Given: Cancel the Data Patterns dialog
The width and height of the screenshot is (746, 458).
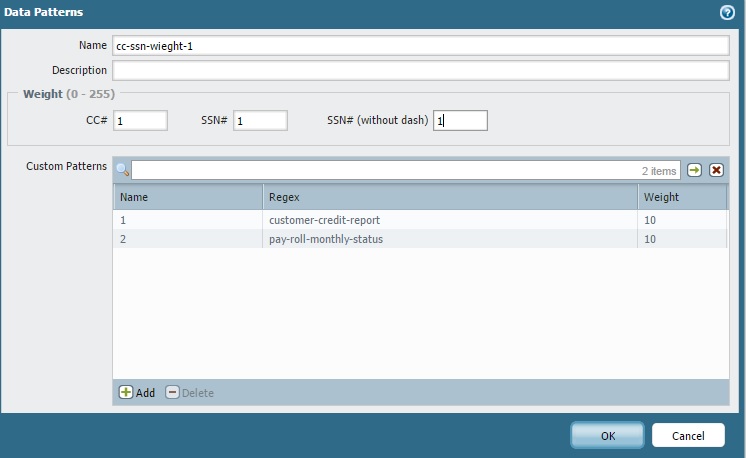Looking at the screenshot, I should pyautogui.click(x=688, y=435).
